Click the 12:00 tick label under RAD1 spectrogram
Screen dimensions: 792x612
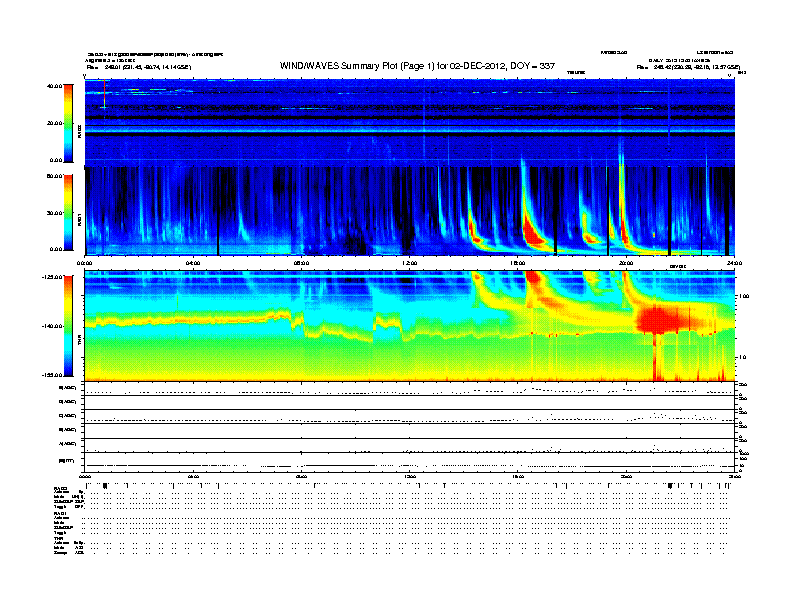tap(409, 263)
